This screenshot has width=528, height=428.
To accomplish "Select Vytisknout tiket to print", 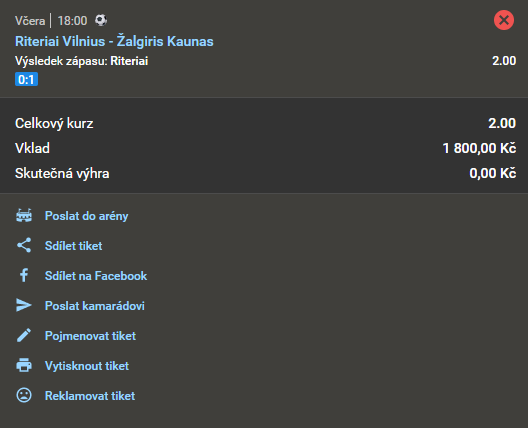I will point(87,366).
